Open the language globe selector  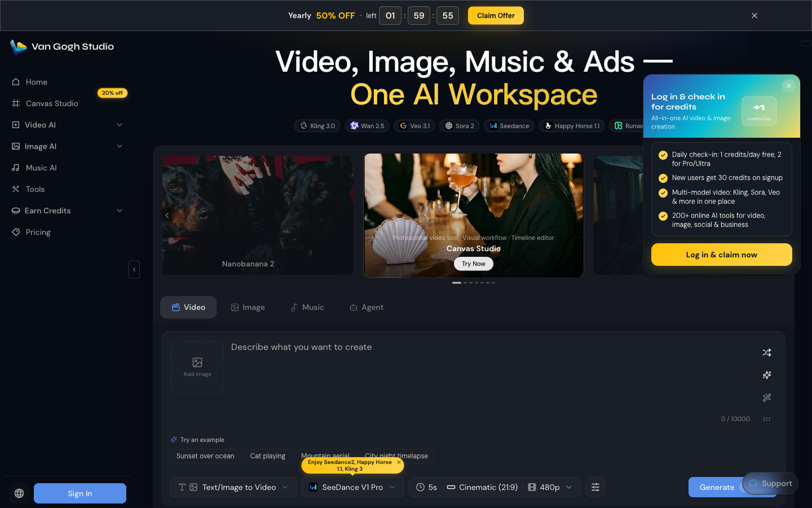[x=19, y=493]
